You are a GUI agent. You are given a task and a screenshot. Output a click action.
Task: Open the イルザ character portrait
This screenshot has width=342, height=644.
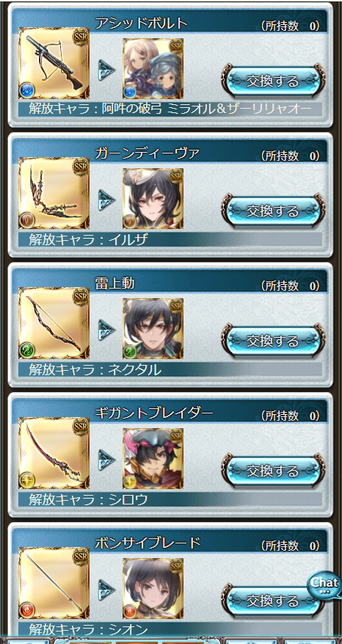[153, 198]
